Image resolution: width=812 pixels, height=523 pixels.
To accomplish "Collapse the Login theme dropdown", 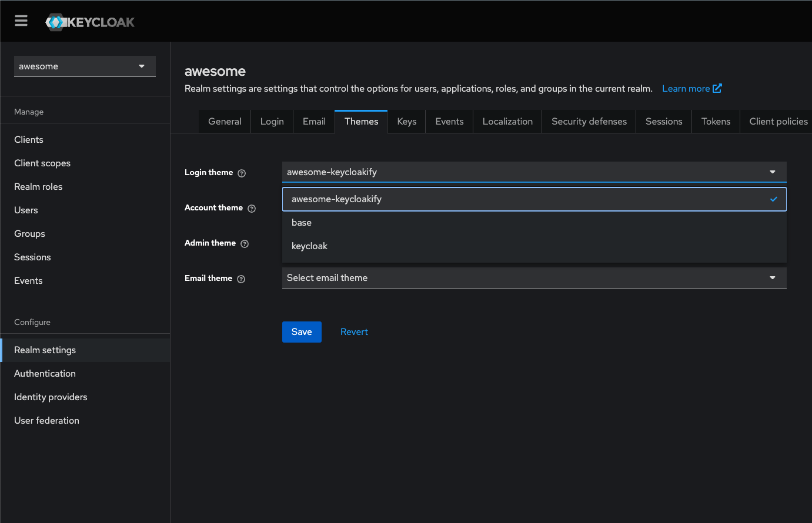I will coord(534,172).
